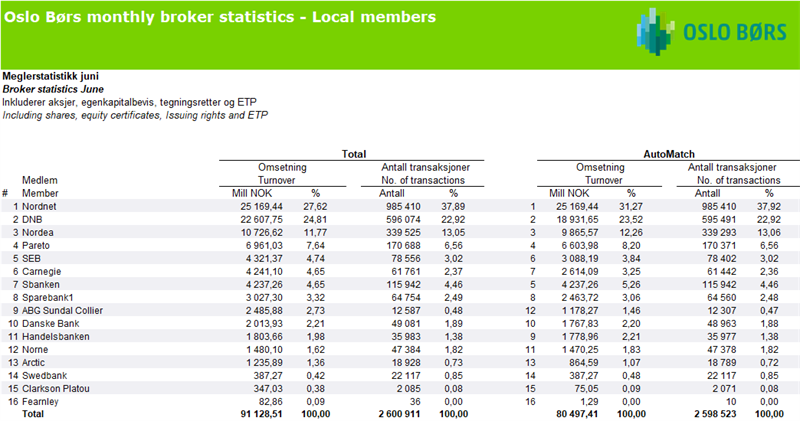
Task: Click the Pareto member name
Action: (37, 244)
